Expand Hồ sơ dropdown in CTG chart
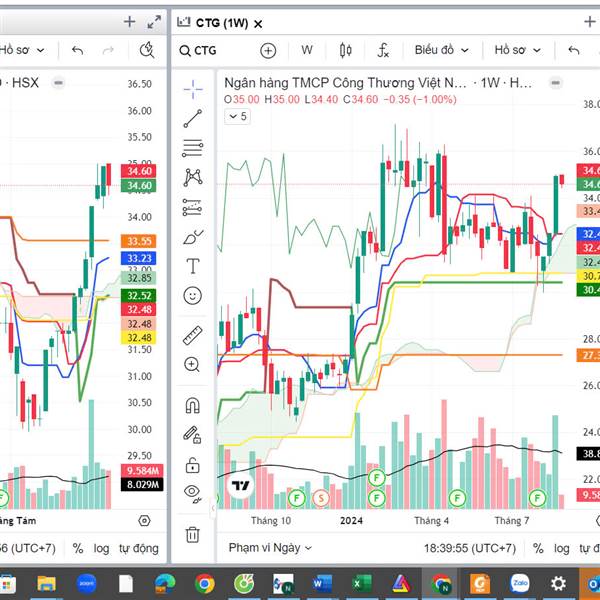This screenshot has width=600, height=600. click(x=518, y=50)
